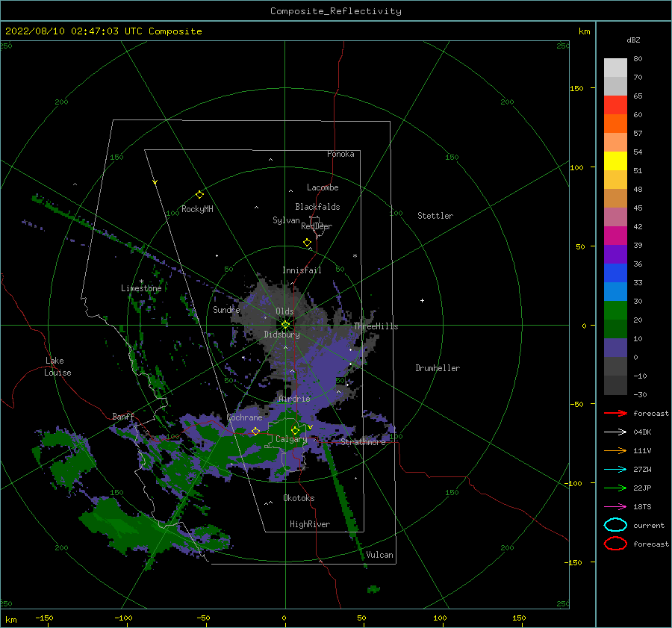Select the Banff label
This screenshot has height=628, width=672.
pyautogui.click(x=123, y=417)
